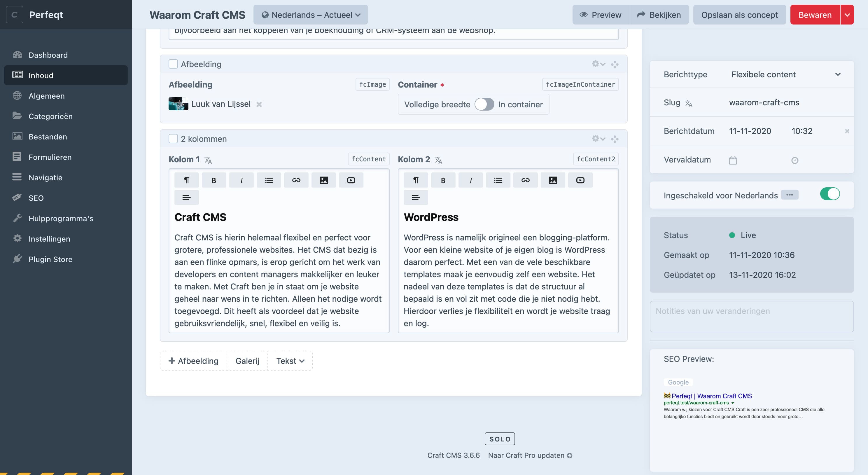Click the Preview button
868x475 pixels.
[601, 15]
